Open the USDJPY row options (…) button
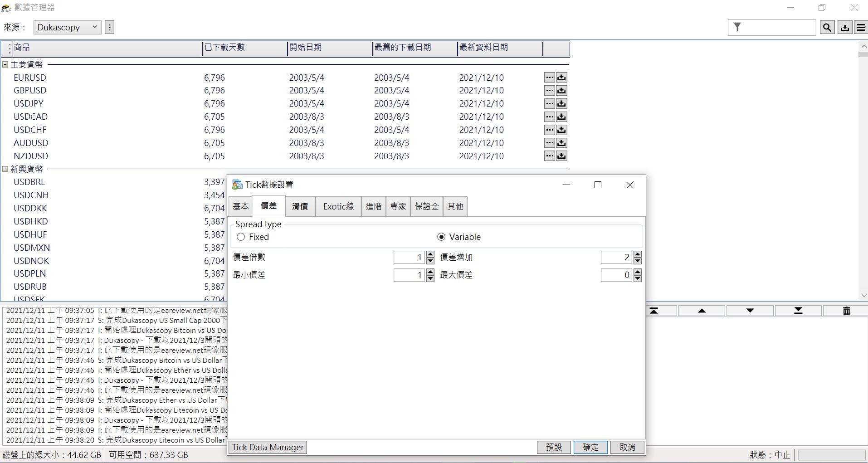 550,104
